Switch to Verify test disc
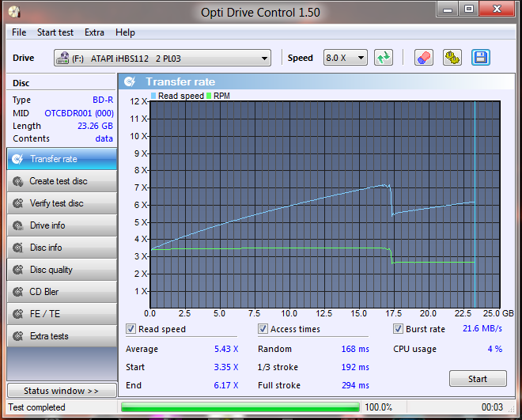522x420 pixels. coord(62,203)
